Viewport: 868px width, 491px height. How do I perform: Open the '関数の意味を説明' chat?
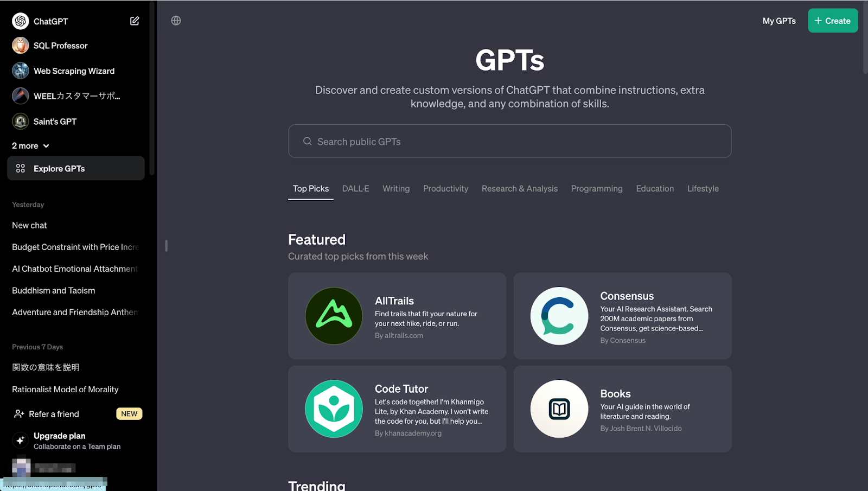coord(46,367)
